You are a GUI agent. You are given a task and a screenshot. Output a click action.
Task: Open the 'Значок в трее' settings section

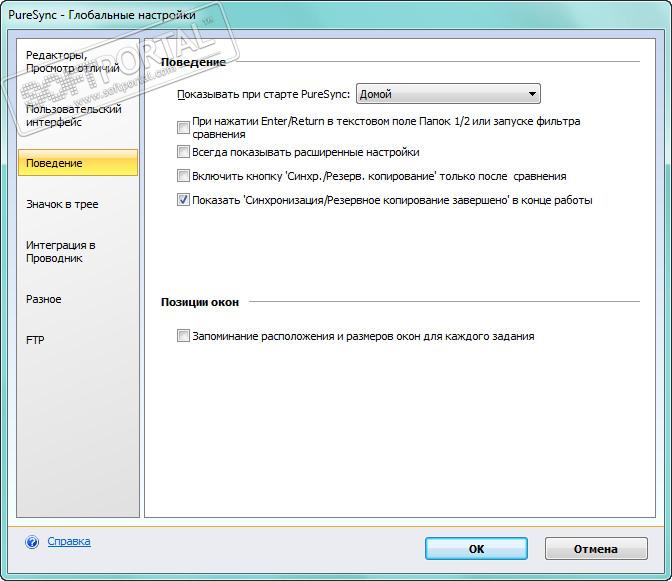tap(62, 204)
